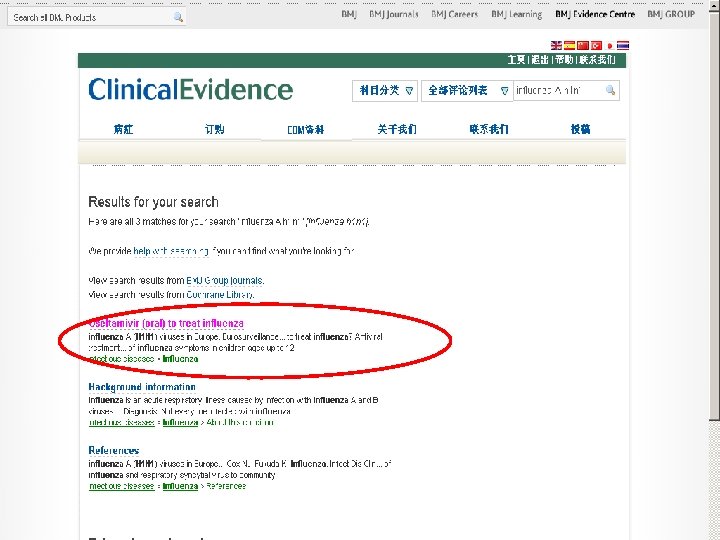Go to 主页 in green bar
The width and height of the screenshot is (720, 540).
point(516,60)
